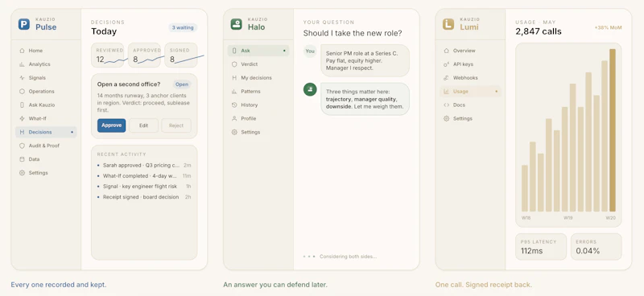This screenshot has height=296, width=644.
Task: Click the Signals pulse icon in Pulse
Action: coord(22,77)
